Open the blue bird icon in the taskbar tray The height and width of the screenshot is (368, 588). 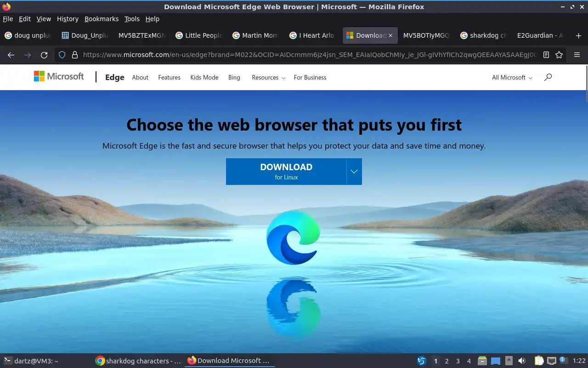[421, 361]
